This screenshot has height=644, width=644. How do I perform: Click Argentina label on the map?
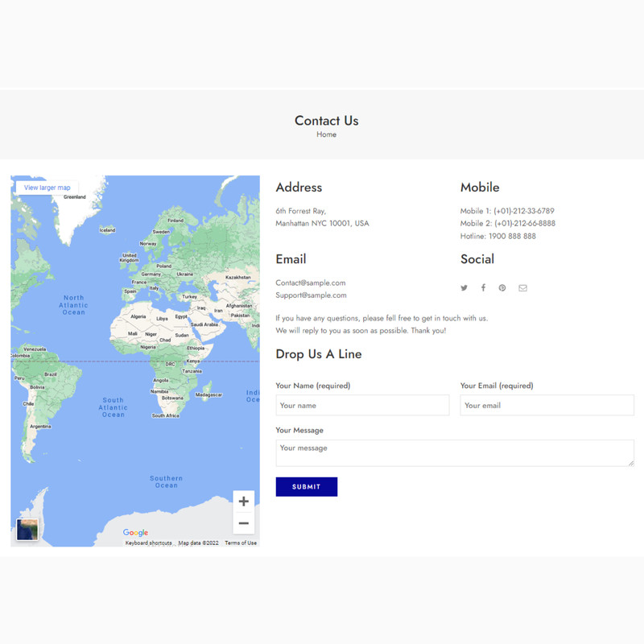click(x=40, y=427)
